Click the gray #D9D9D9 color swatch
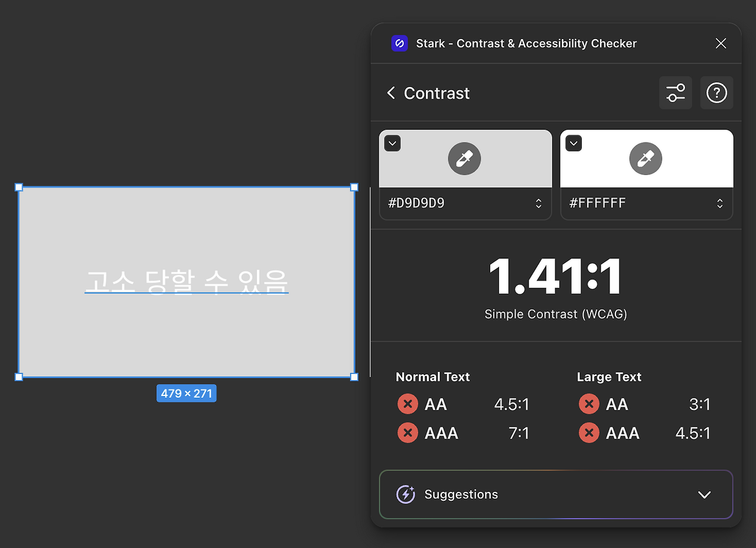Viewport: 756px width, 548px height. (465, 158)
